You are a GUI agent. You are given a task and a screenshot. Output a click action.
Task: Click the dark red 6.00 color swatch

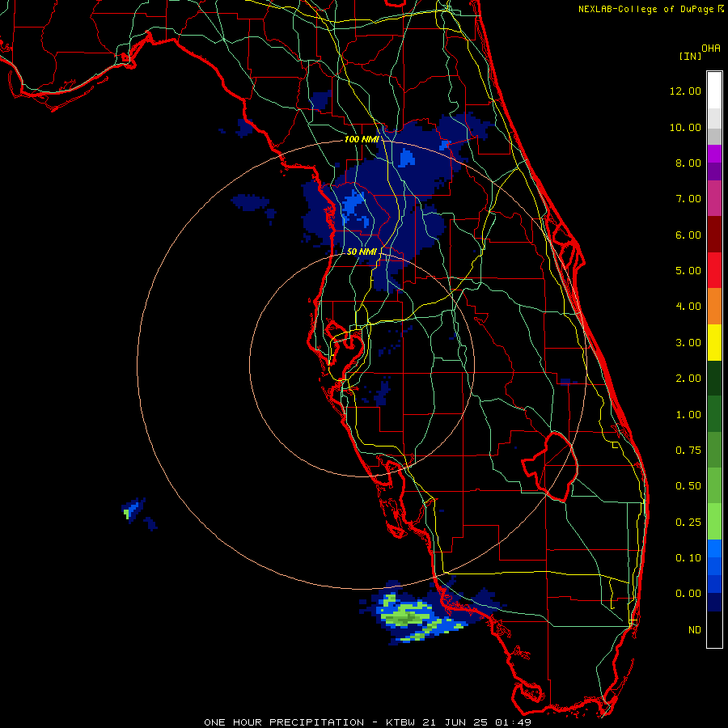pos(714,235)
